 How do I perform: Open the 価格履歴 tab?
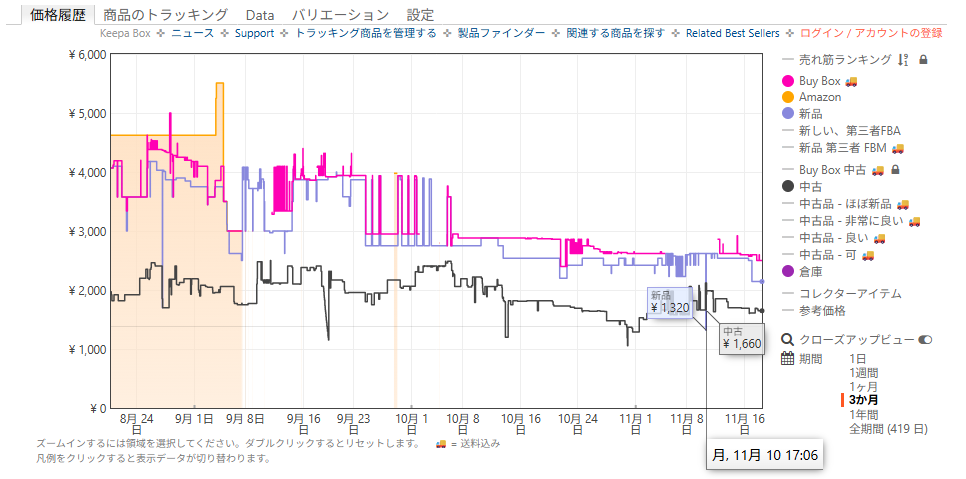coord(57,15)
